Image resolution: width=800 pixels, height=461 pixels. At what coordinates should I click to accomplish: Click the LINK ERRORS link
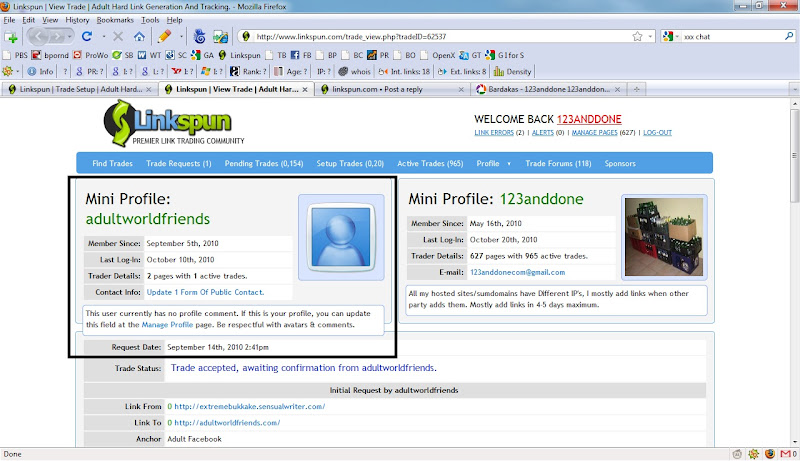pos(494,133)
